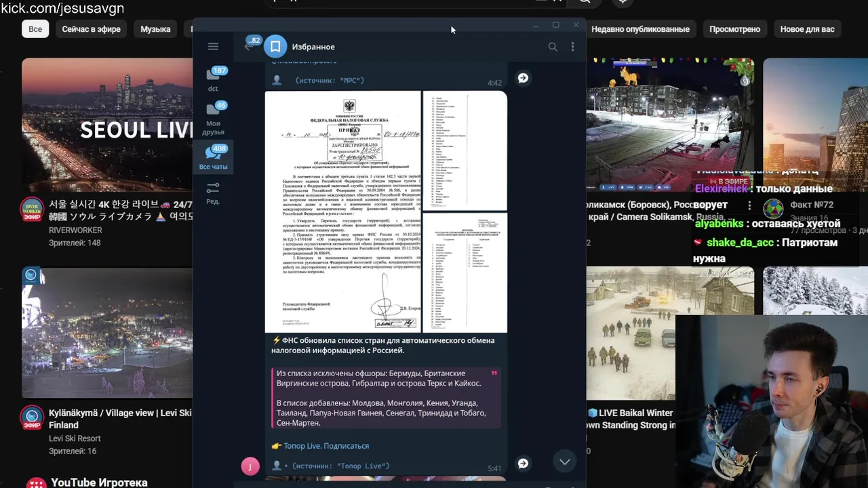Click username shake_da_acc in stream chat
Image resolution: width=868 pixels, height=488 pixels.
click(740, 243)
